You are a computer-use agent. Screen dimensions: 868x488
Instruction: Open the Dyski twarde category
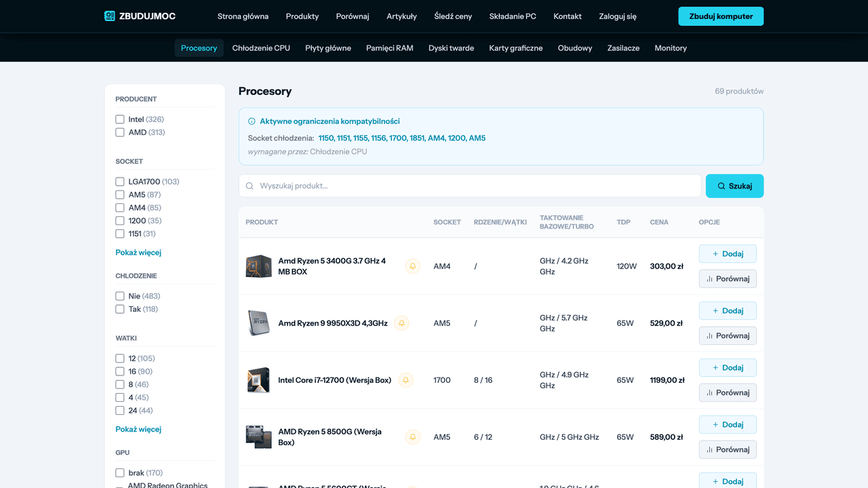click(x=451, y=48)
